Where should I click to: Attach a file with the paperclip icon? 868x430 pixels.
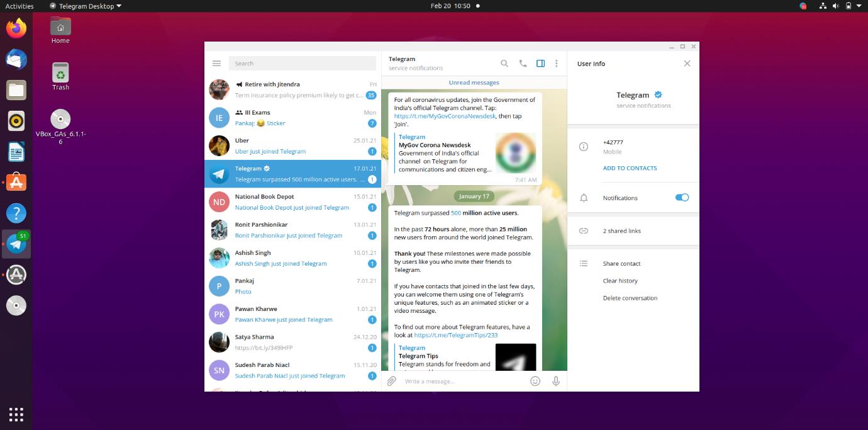391,381
